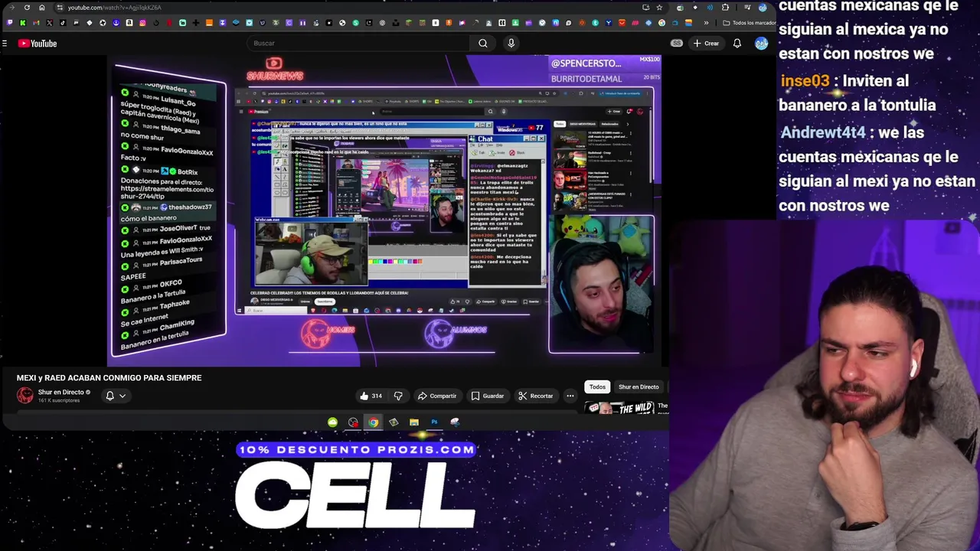Open the three-dot more actions menu

pos(570,396)
